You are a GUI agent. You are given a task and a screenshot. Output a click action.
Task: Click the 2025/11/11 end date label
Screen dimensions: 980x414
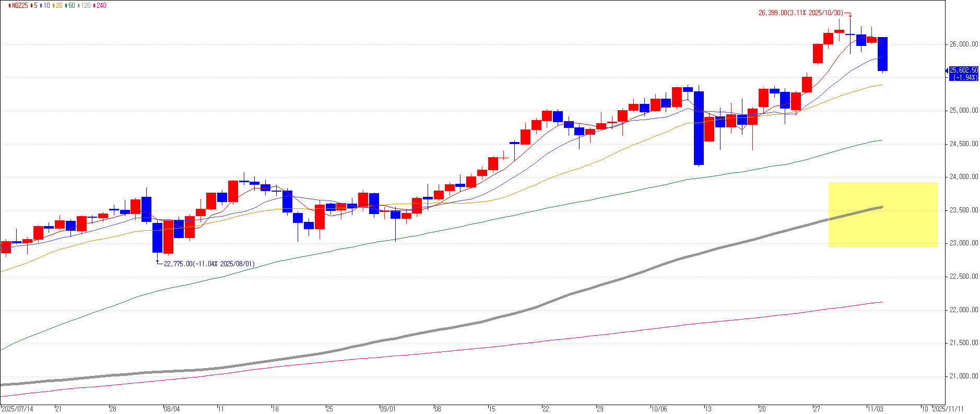pos(948,409)
